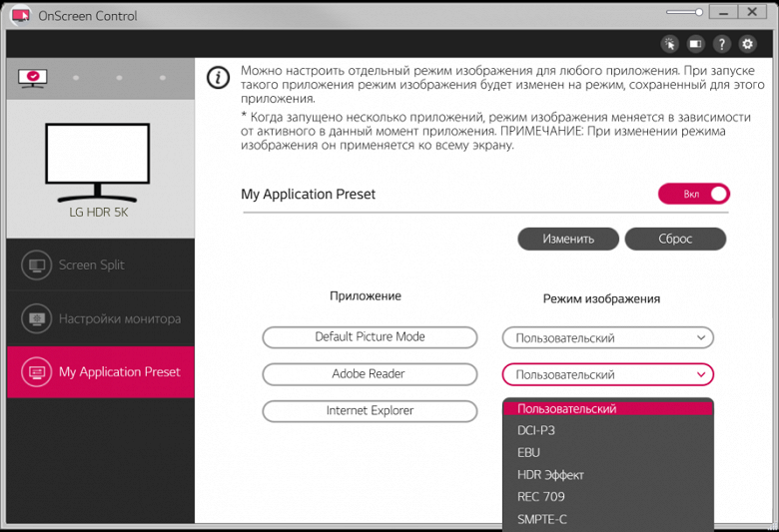This screenshot has width=779, height=532.
Task: Open the My Application Preset sidebar tab
Action: (101, 372)
